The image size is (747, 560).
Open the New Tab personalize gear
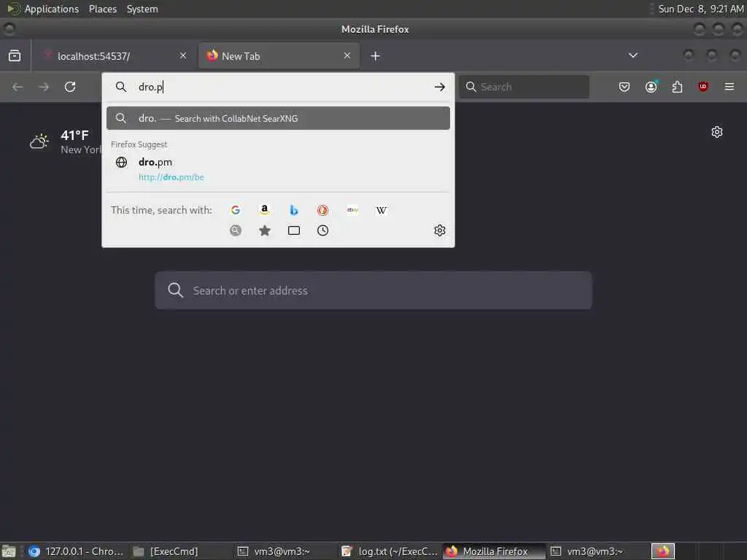[x=716, y=132]
